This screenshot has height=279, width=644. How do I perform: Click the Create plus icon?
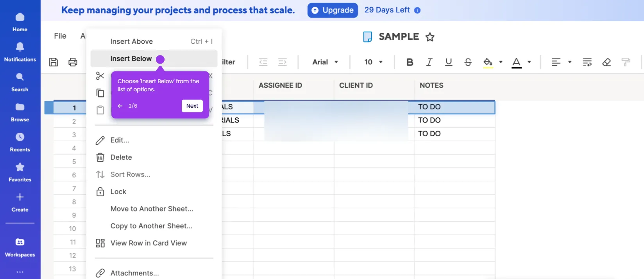pos(20,197)
